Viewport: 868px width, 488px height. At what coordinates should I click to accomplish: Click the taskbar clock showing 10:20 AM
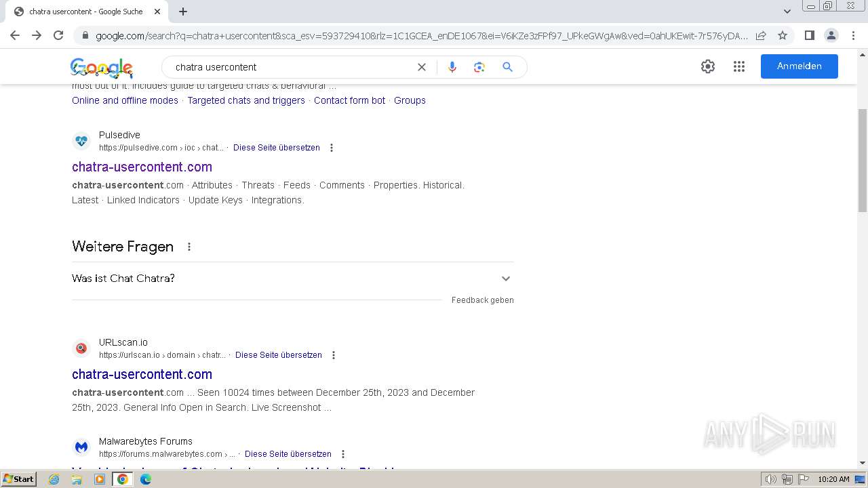pos(833,479)
